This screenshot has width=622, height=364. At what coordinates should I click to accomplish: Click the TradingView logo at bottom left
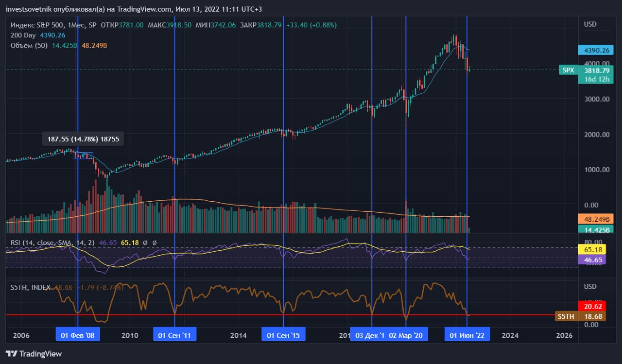[x=34, y=354]
